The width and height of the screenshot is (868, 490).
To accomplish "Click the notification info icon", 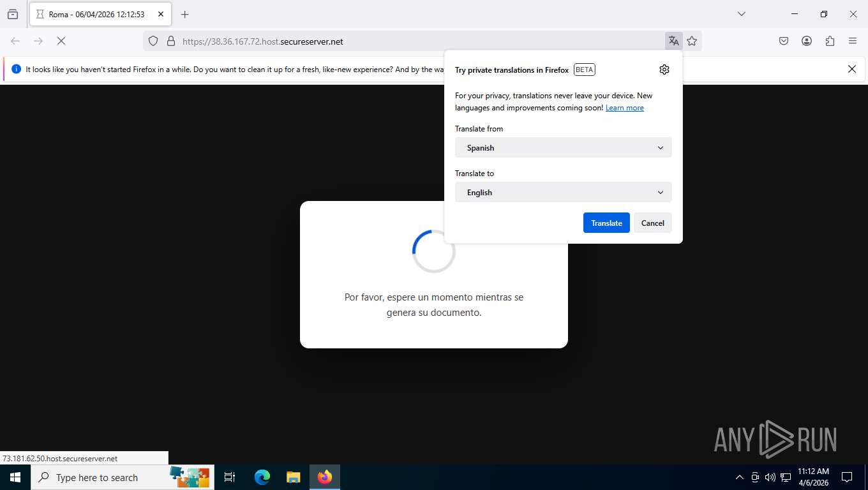I will [x=17, y=69].
